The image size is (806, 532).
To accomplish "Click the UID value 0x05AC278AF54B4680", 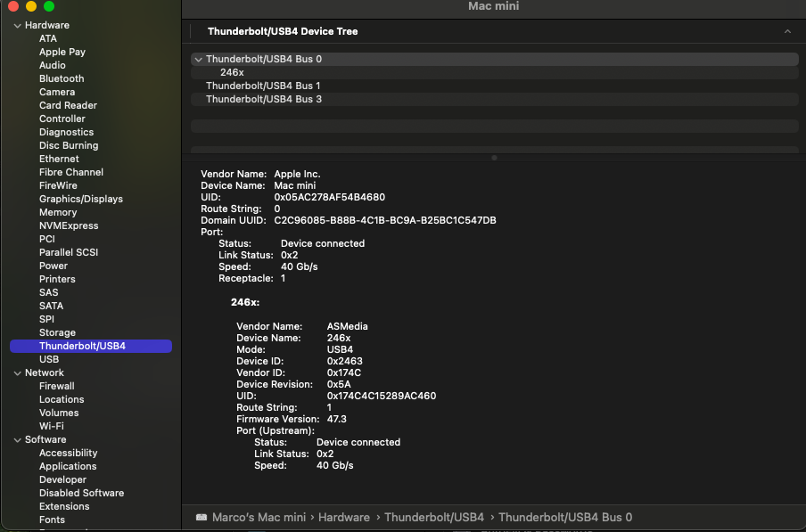I will pyautogui.click(x=330, y=197).
